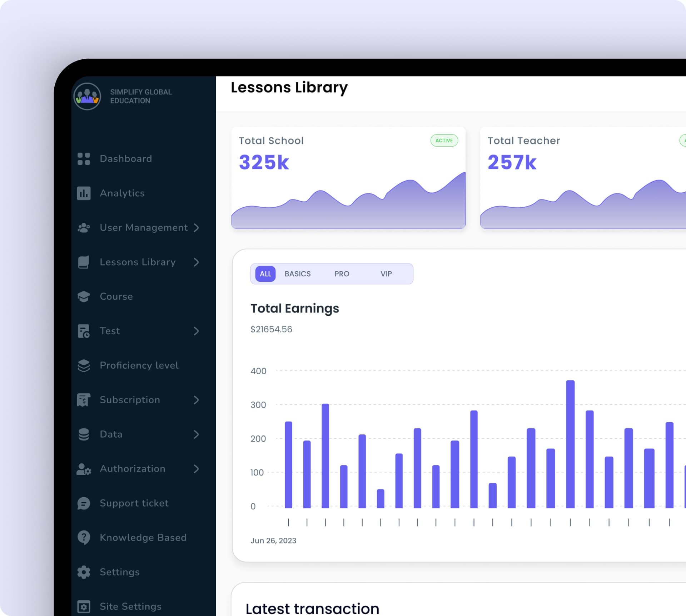Click the Course graduation cap icon
Image resolution: width=686 pixels, height=616 pixels.
84,296
